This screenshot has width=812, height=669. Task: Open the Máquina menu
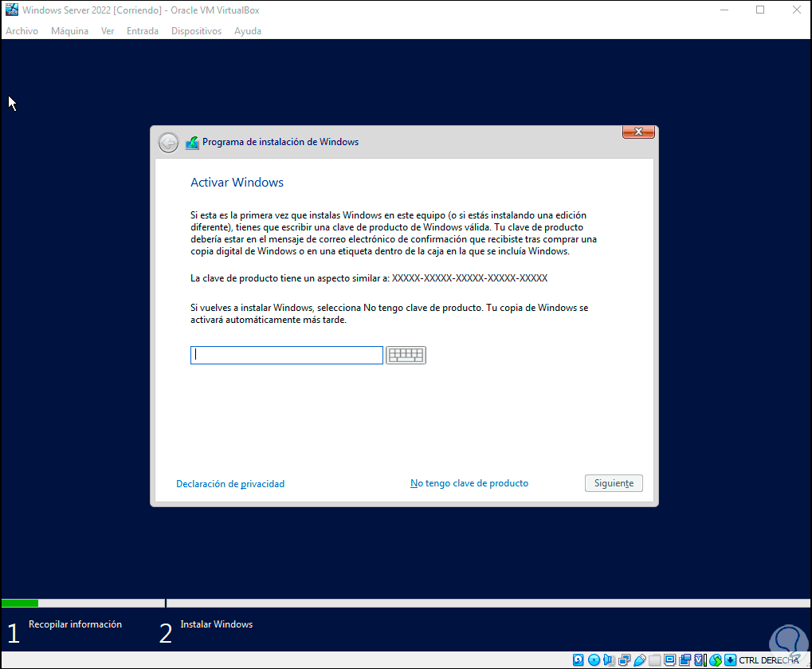point(69,31)
